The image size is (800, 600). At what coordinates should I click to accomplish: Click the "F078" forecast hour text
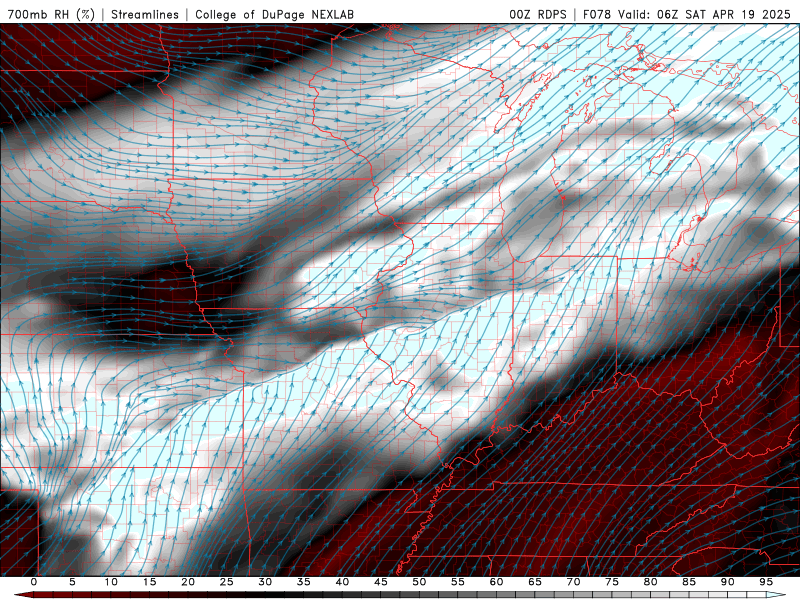tap(597, 14)
